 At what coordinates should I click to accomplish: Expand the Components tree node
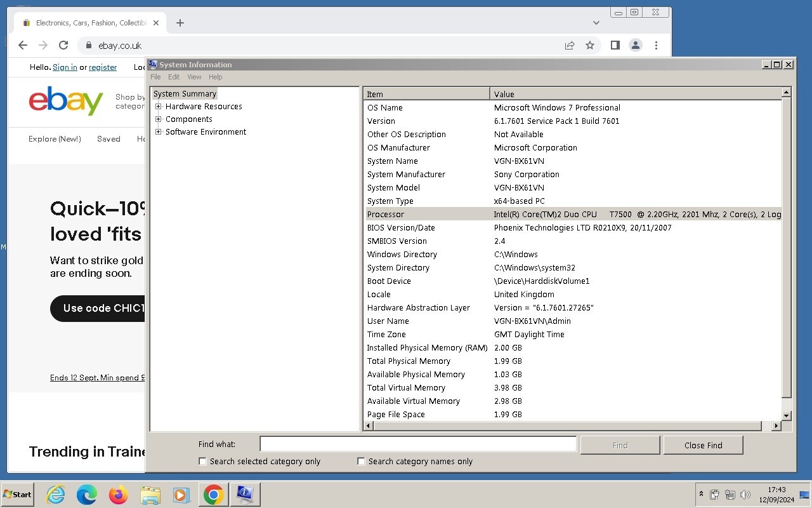[x=159, y=119]
